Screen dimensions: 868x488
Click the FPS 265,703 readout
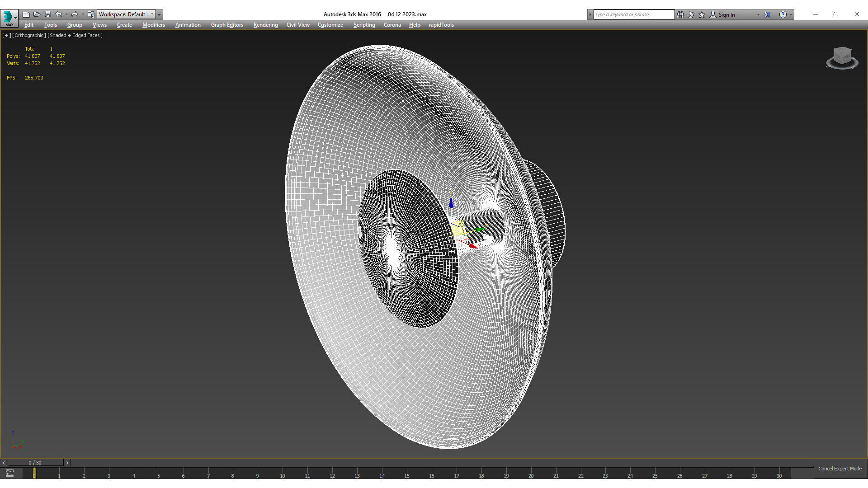pyautogui.click(x=25, y=78)
